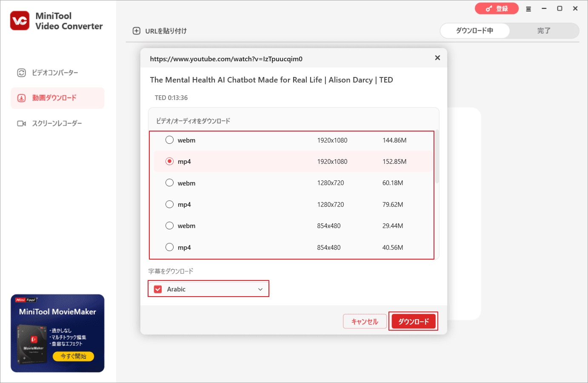Open the hamburger menu icon in title bar
The width and height of the screenshot is (588, 383).
(528, 9)
